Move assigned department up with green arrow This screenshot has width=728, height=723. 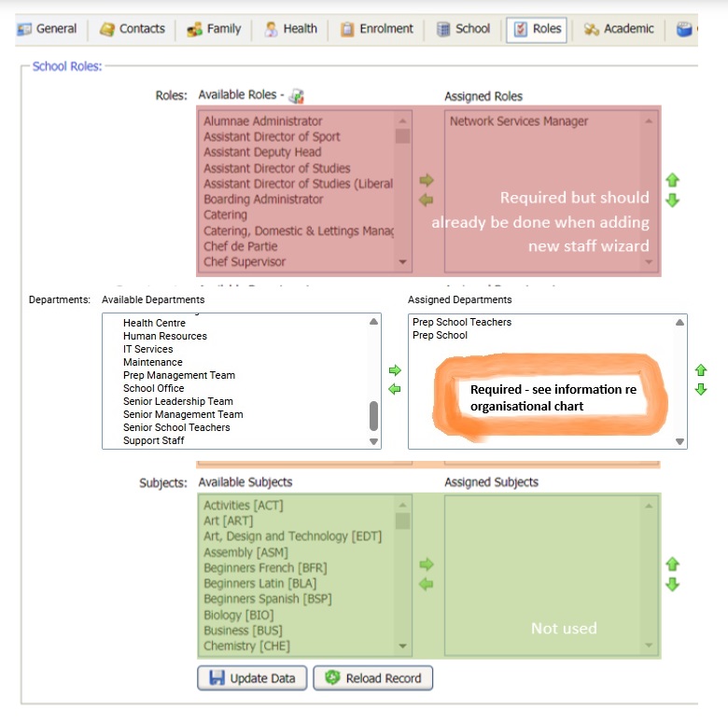701,370
